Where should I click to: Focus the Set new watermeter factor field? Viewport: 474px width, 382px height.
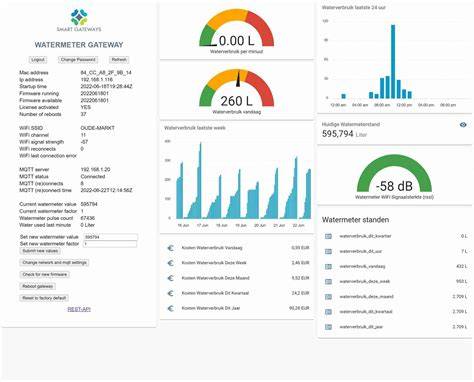point(110,244)
